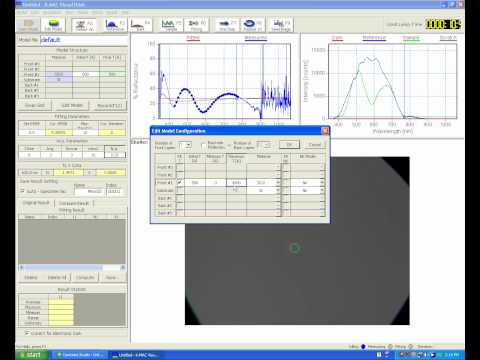
Task: Click Show Grid button under Model Structure
Action: coord(35,105)
